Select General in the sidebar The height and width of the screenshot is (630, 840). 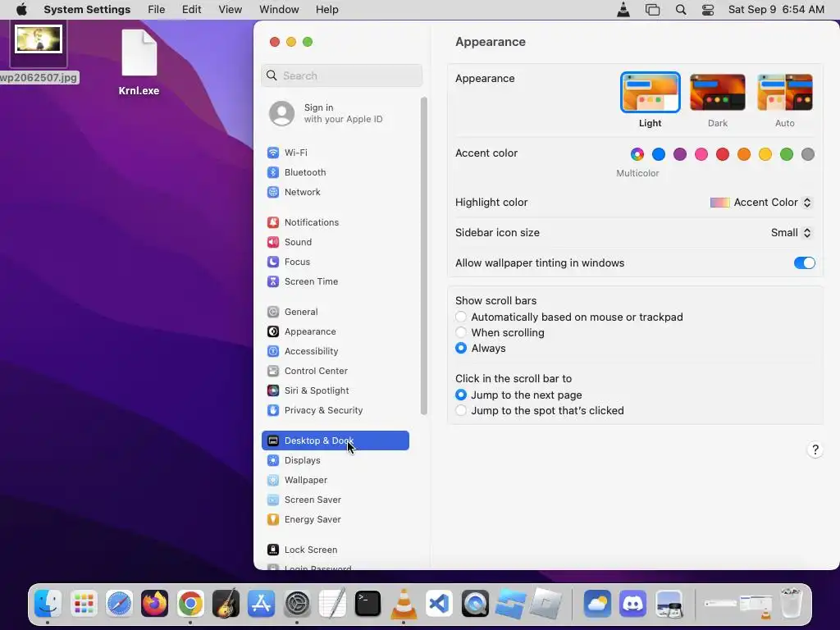336,312
